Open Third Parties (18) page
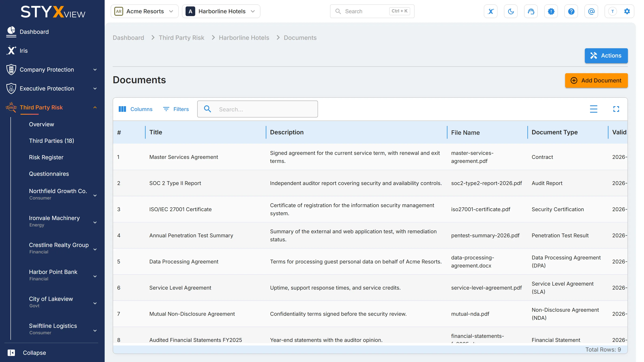This screenshot has width=644, height=362. (52, 141)
